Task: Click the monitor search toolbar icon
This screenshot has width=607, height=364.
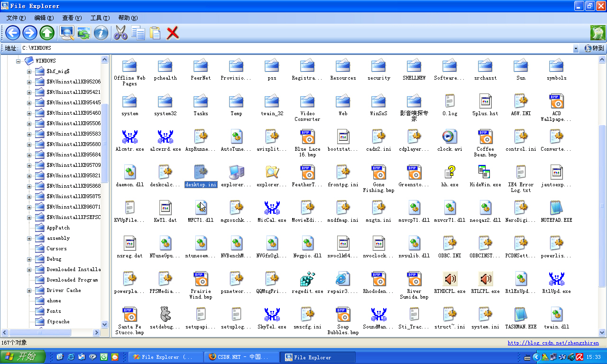Action: [x=67, y=33]
